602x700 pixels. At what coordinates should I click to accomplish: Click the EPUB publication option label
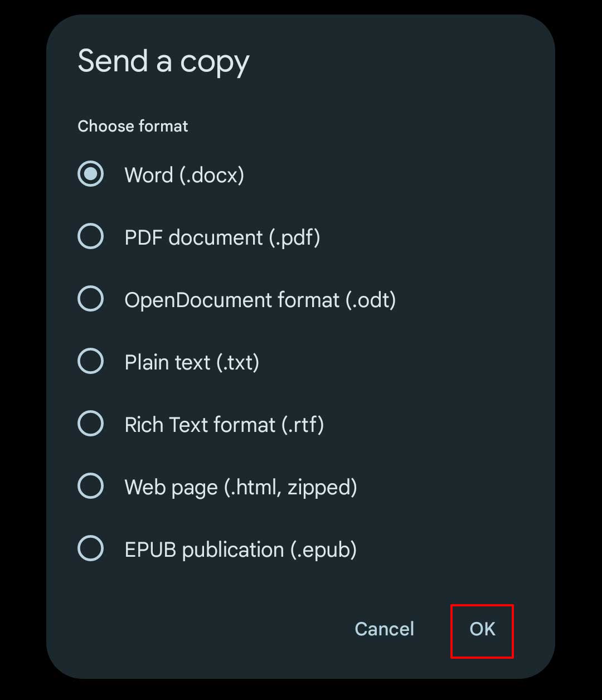pos(240,549)
